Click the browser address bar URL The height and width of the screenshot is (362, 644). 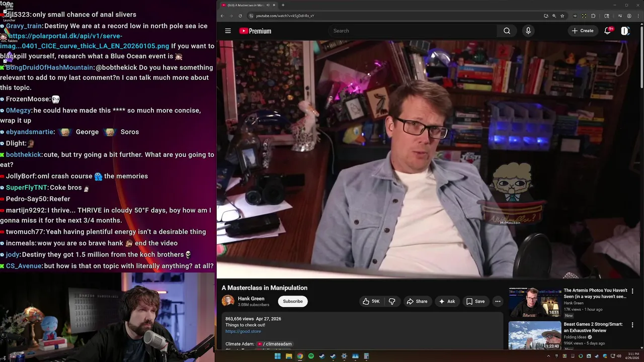click(x=285, y=16)
